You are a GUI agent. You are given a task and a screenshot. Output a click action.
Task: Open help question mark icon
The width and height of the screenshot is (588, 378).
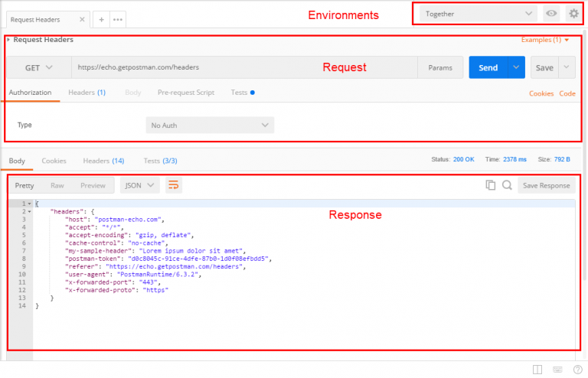tap(577, 370)
